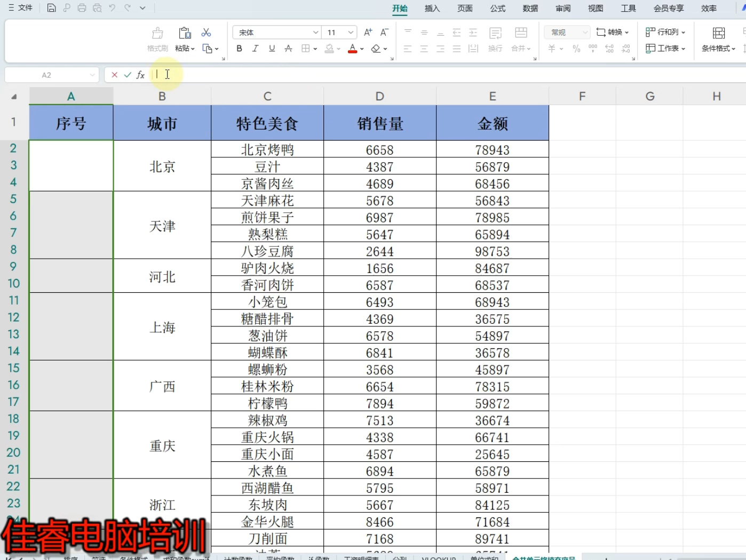Click the 粘贴 clipboard paste icon

click(x=185, y=33)
